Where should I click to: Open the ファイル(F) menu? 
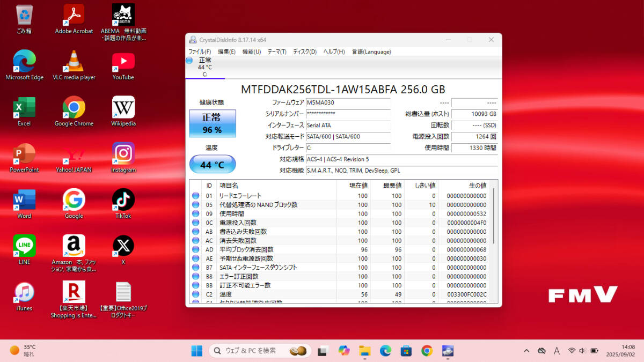point(200,51)
